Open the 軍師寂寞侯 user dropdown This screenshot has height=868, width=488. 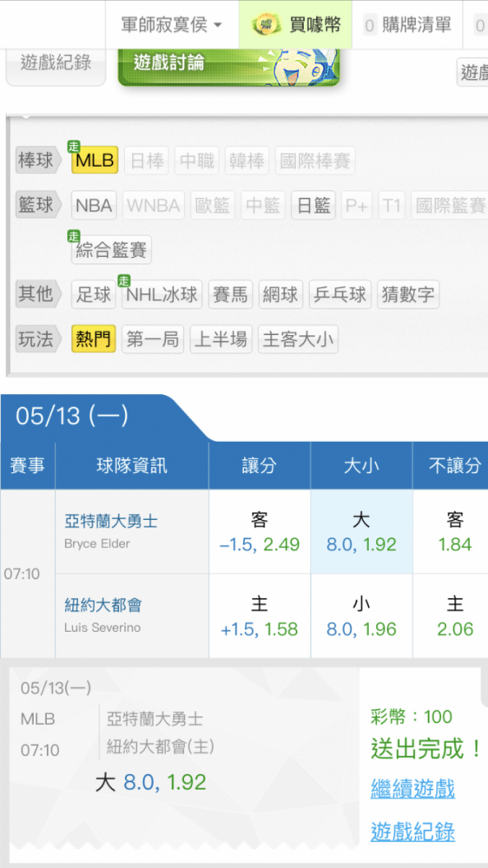[x=172, y=25]
